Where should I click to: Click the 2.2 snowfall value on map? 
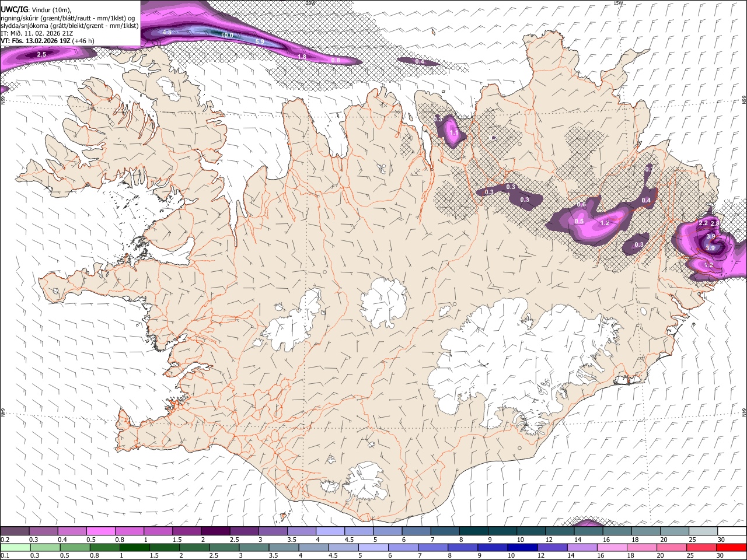pos(703,223)
